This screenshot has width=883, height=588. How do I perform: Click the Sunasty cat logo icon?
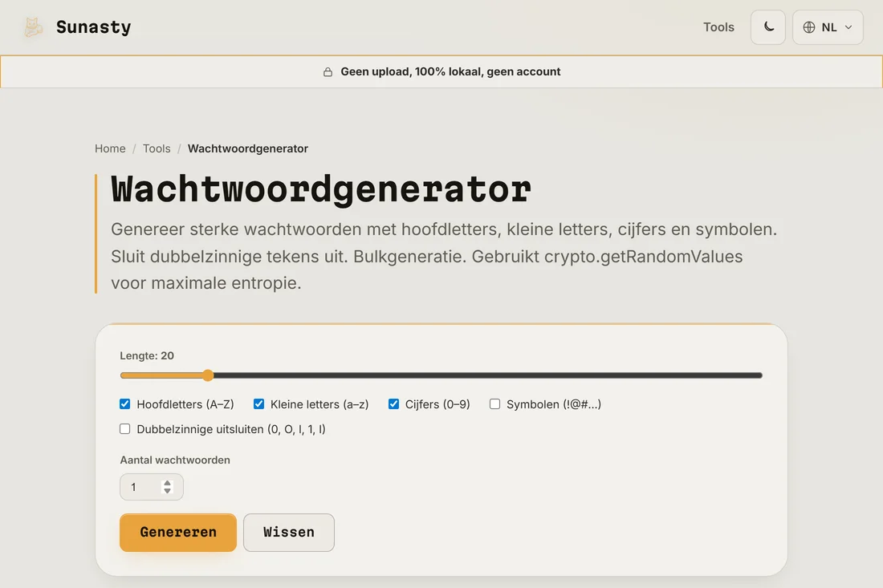[x=33, y=27]
